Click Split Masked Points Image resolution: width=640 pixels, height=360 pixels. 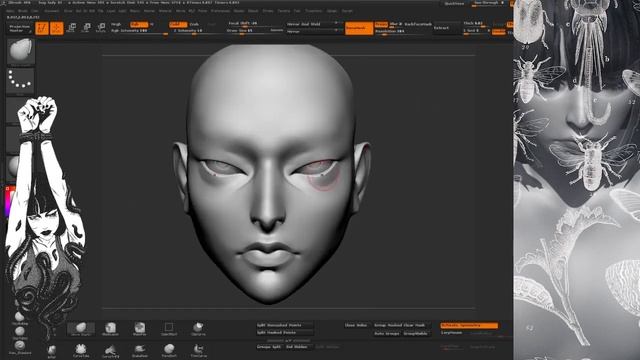point(284,333)
